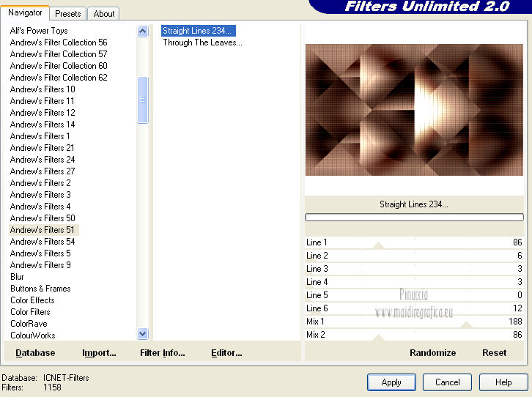
Task: Select Alf's Power Toys category
Action: [39, 31]
